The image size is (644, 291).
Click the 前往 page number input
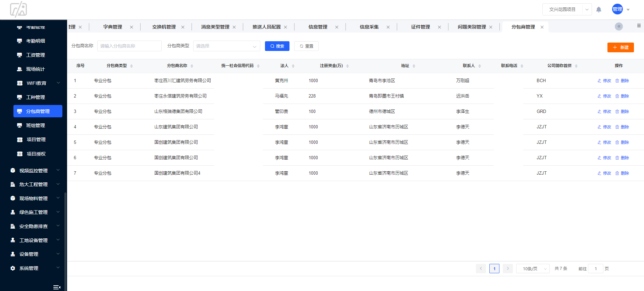596,269
